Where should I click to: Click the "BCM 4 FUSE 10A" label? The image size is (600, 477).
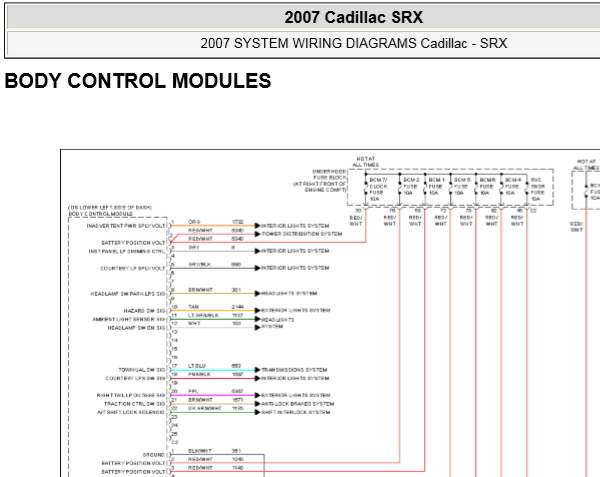tap(513, 186)
